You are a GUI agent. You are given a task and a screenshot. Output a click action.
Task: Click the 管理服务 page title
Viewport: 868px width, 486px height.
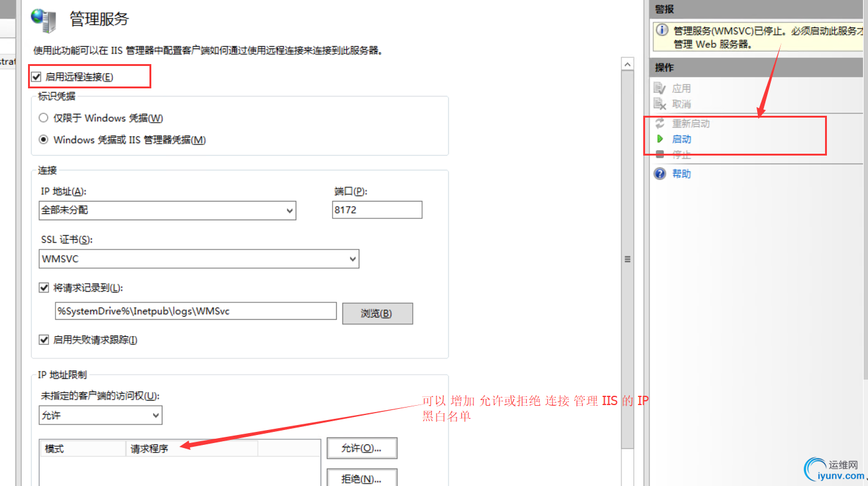pyautogui.click(x=99, y=19)
